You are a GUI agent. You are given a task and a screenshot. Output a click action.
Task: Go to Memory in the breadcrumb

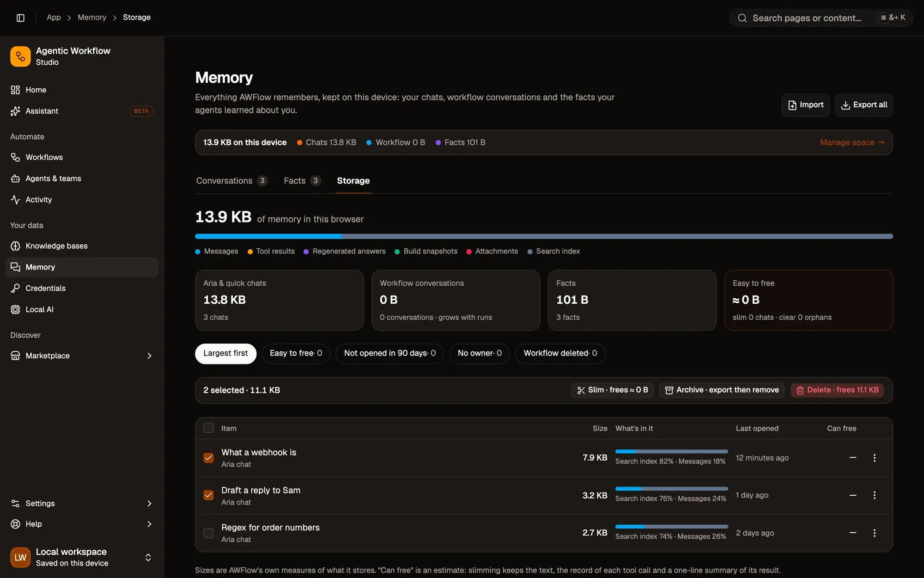pyautogui.click(x=92, y=18)
